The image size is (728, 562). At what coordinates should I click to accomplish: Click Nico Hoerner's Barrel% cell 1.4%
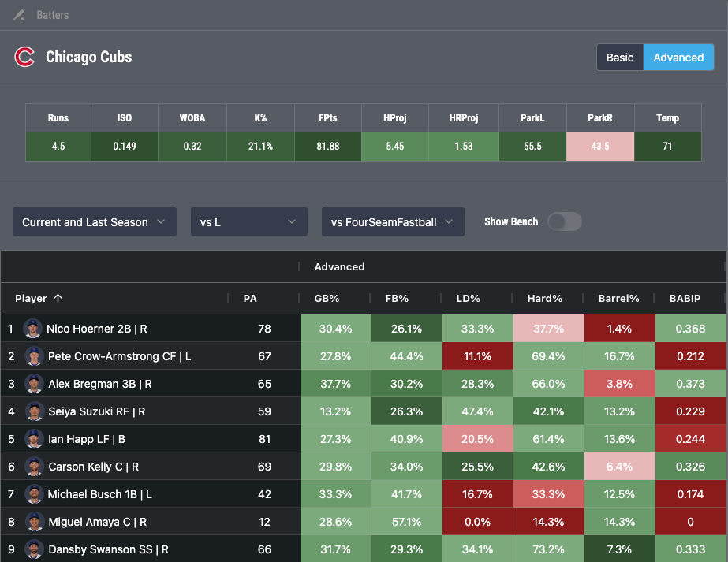pos(619,329)
